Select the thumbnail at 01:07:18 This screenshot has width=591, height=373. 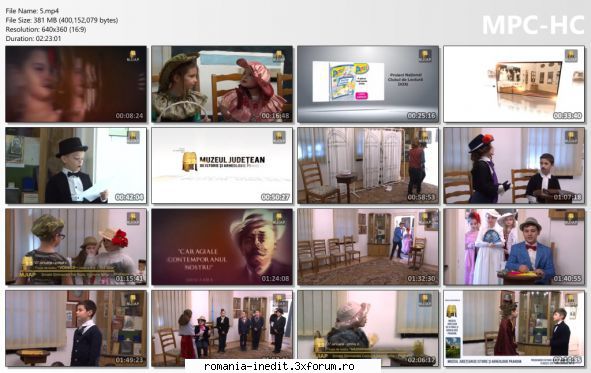(514, 165)
